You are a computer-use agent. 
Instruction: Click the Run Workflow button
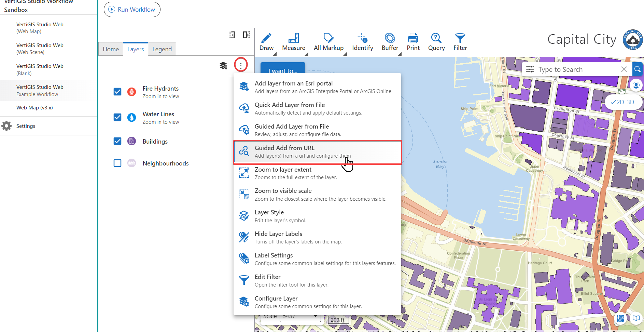(132, 10)
